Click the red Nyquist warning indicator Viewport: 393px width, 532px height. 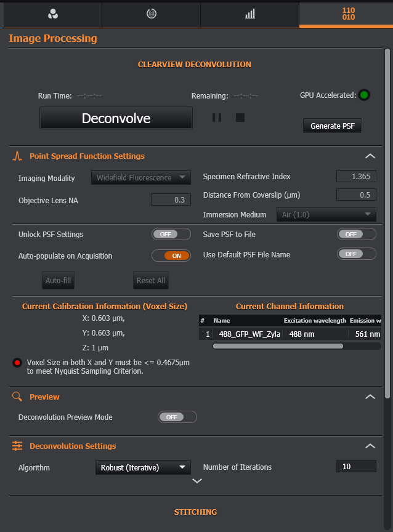17,363
